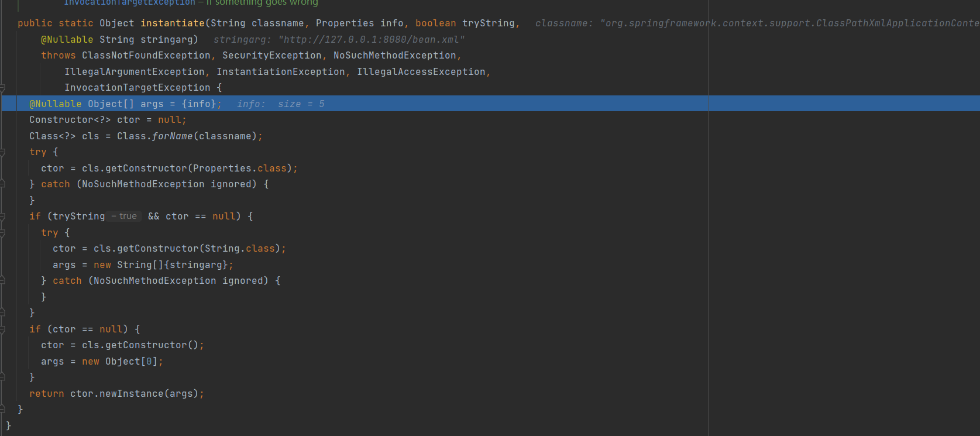Click the stringarg inline value 'http://127.0.0.1:8080/bean.xml'
Screen dimensions: 980x436
(x=372, y=40)
